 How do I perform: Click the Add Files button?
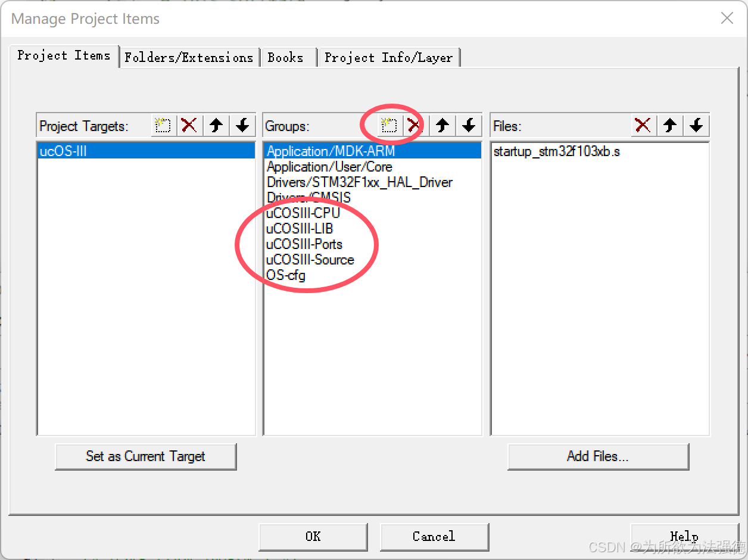(598, 456)
